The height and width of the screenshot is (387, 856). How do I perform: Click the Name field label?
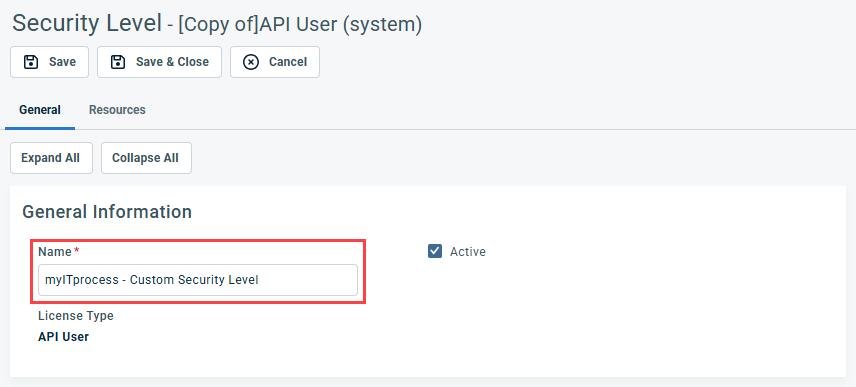coord(55,252)
